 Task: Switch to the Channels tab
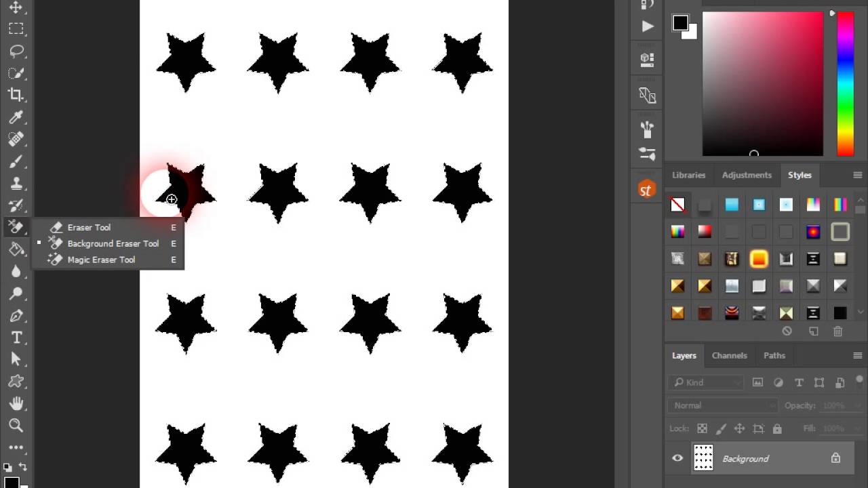(729, 355)
